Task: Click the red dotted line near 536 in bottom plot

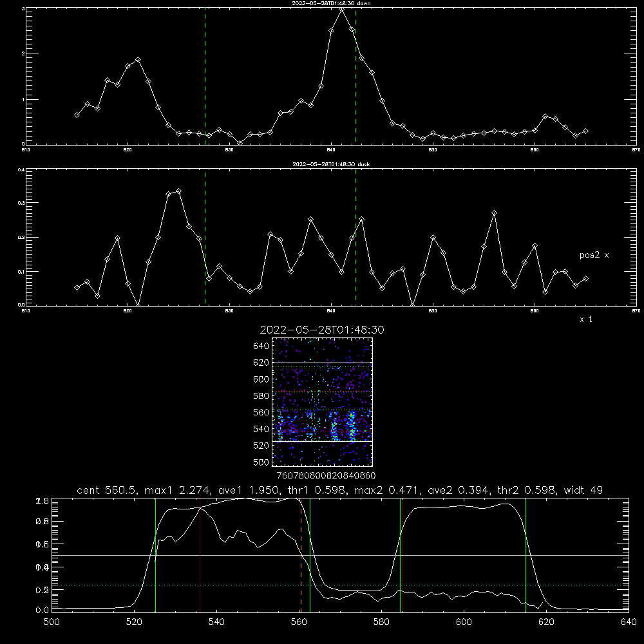Action: pos(200,555)
